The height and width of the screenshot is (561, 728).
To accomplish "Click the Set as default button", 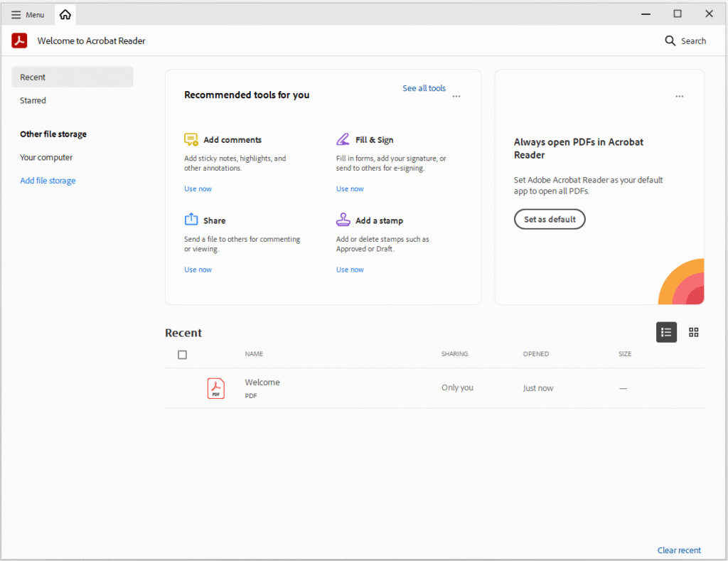I will point(550,220).
